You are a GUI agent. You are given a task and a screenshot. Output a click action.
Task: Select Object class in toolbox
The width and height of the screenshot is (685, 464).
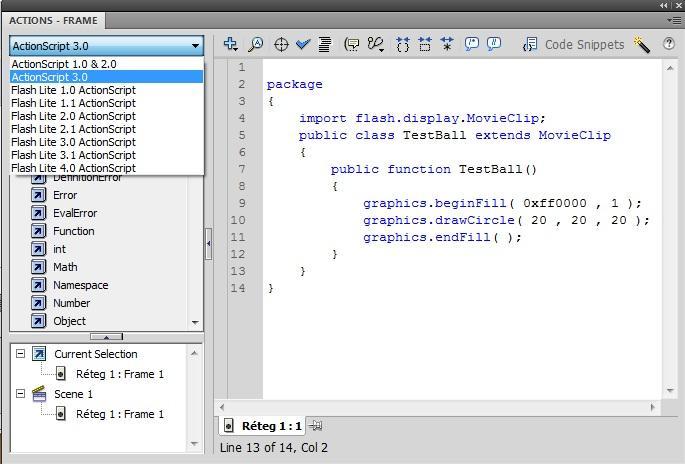(x=69, y=321)
